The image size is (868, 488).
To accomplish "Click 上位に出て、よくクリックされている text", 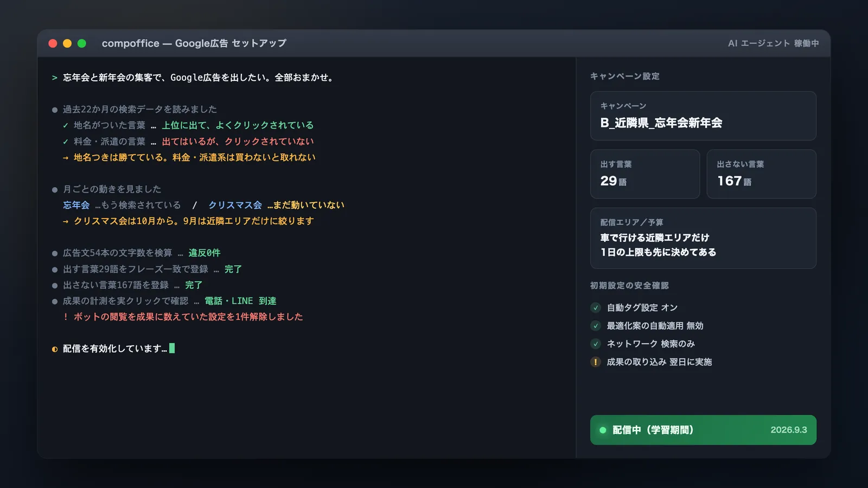I will tap(238, 126).
